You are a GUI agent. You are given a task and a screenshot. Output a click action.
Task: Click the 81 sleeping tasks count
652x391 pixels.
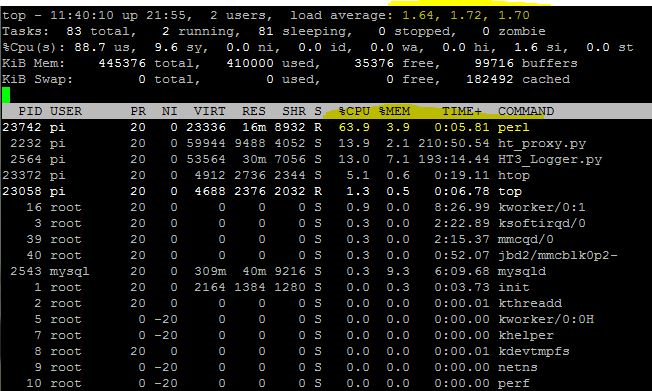[266, 32]
